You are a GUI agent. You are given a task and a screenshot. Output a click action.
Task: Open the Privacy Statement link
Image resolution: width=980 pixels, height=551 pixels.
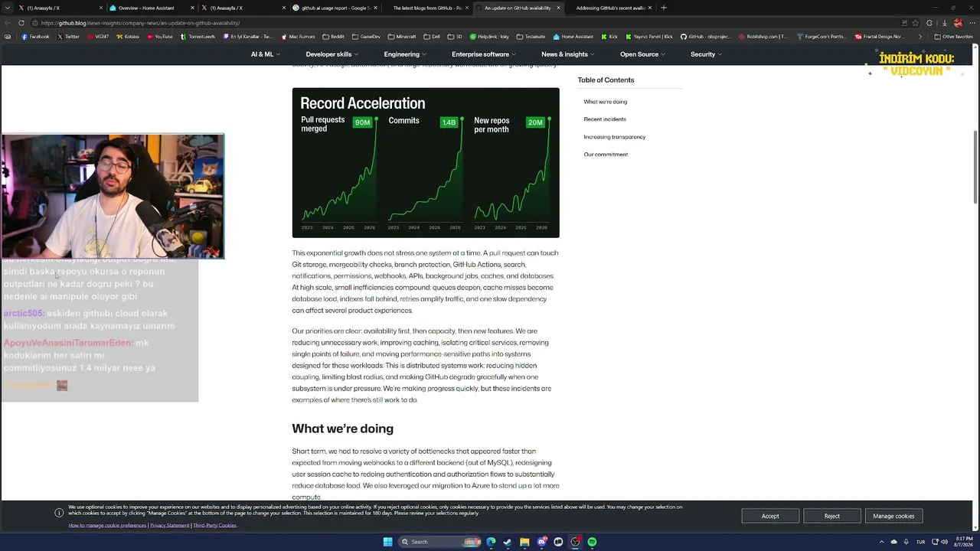(169, 526)
